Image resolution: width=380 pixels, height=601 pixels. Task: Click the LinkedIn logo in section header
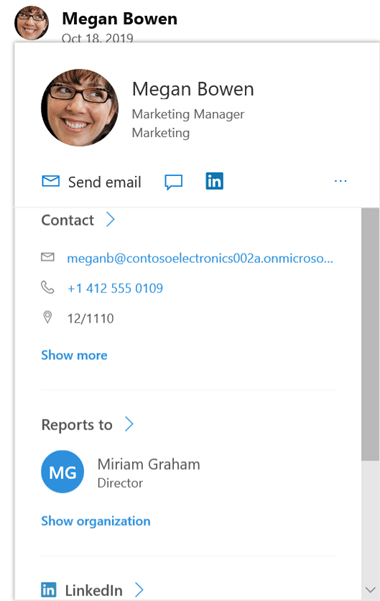coord(49,590)
